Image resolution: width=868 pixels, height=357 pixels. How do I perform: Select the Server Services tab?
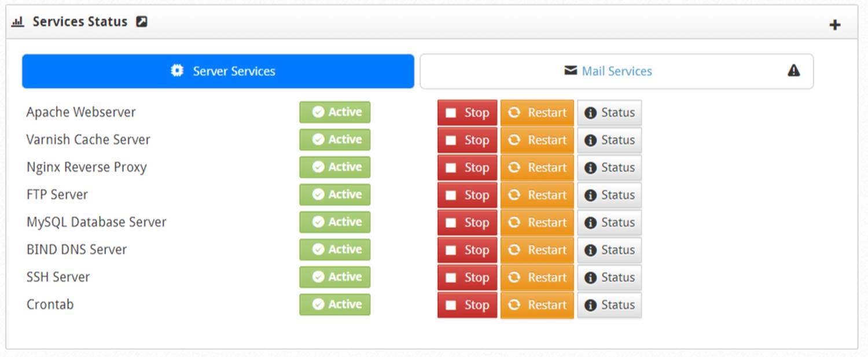coord(218,71)
